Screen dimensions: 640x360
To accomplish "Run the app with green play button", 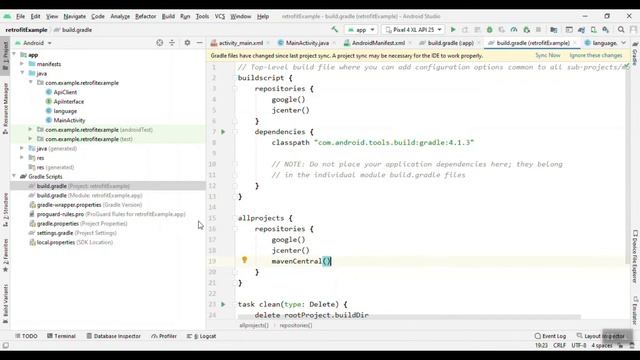I will pos(453,30).
